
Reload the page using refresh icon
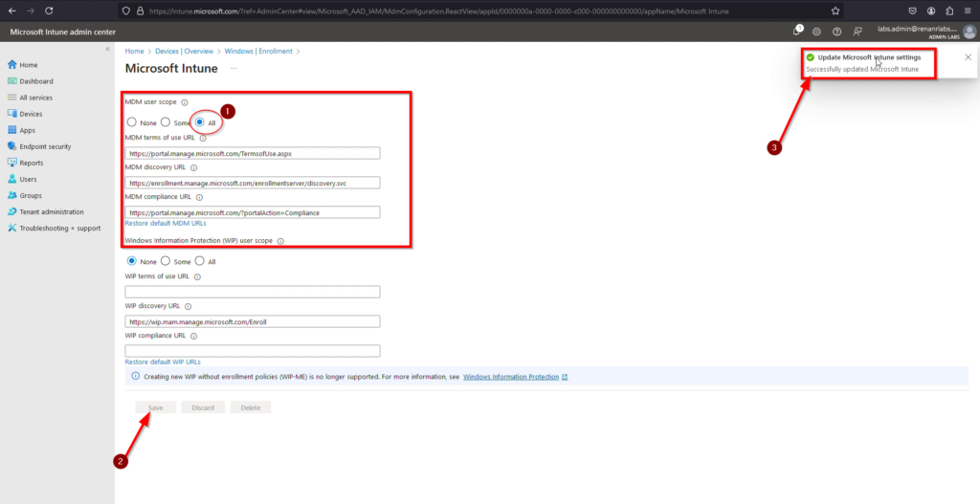coord(50,11)
